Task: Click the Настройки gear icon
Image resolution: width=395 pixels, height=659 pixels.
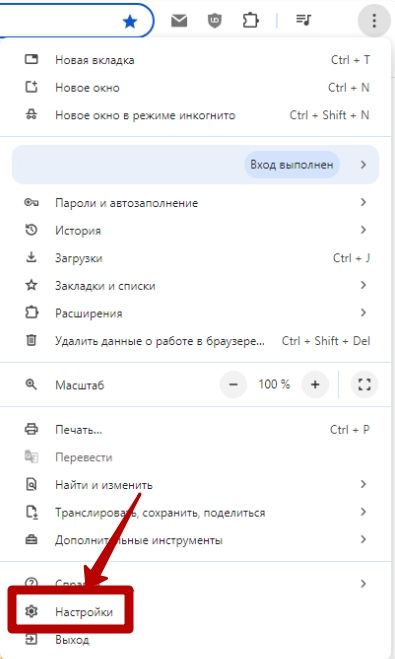Action: tap(31, 611)
